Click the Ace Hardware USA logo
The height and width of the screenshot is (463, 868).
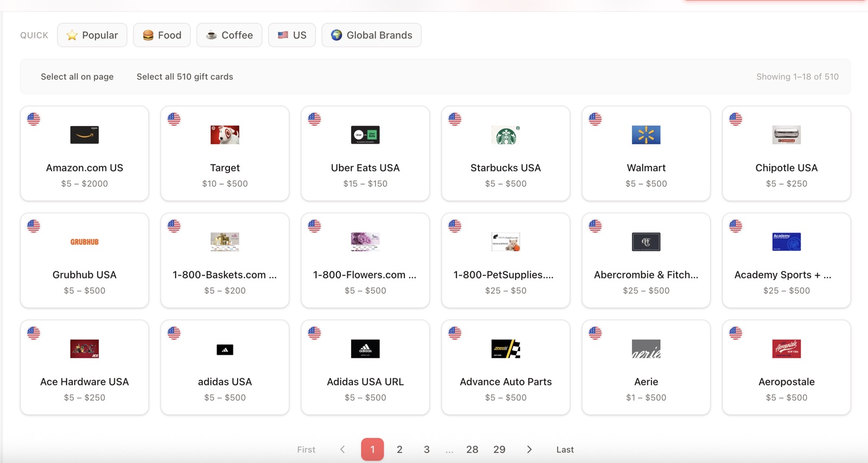[x=85, y=348]
